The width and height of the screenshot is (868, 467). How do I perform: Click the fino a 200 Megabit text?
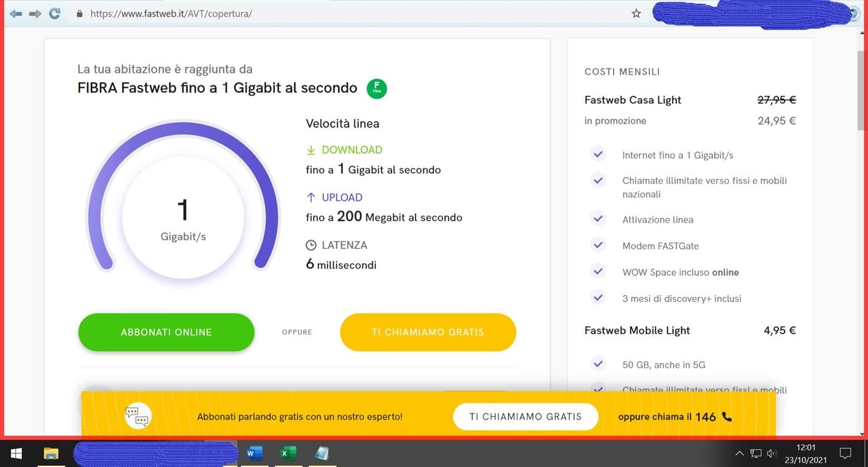click(384, 217)
